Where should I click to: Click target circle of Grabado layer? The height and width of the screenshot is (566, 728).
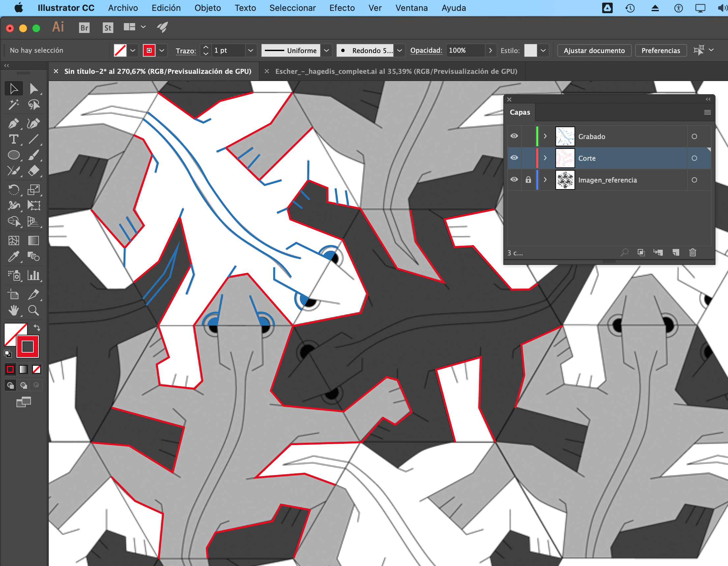click(694, 136)
